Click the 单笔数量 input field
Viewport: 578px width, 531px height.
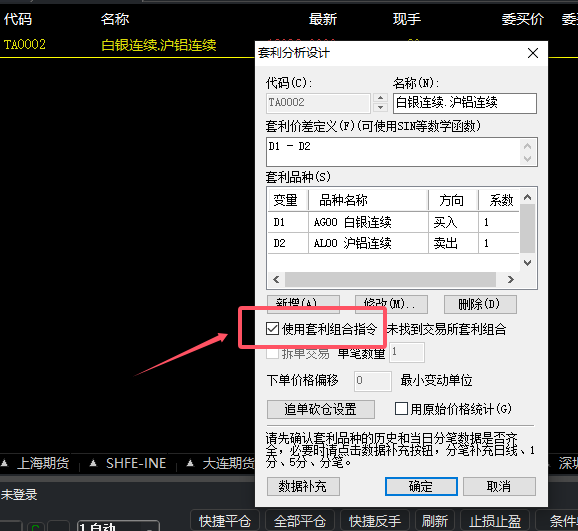click(407, 353)
